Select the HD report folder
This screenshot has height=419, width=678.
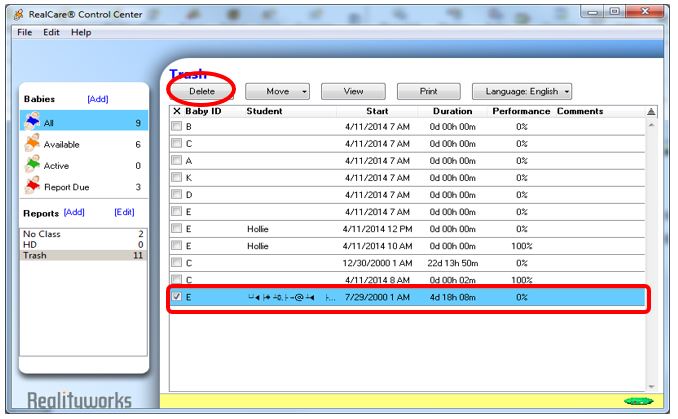(83, 245)
